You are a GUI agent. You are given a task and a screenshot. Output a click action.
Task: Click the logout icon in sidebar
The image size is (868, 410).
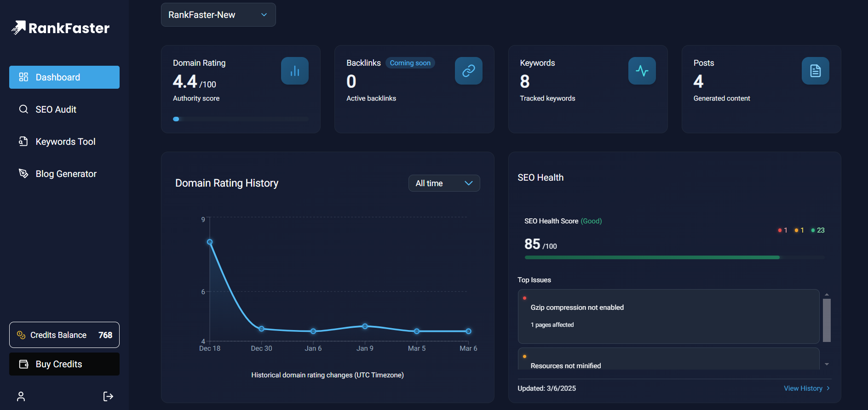108,397
